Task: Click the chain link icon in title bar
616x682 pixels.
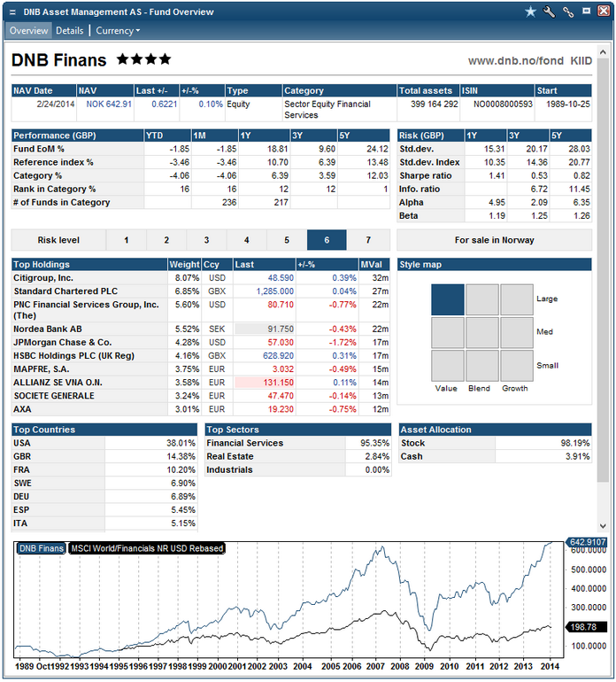Action: pos(568,12)
